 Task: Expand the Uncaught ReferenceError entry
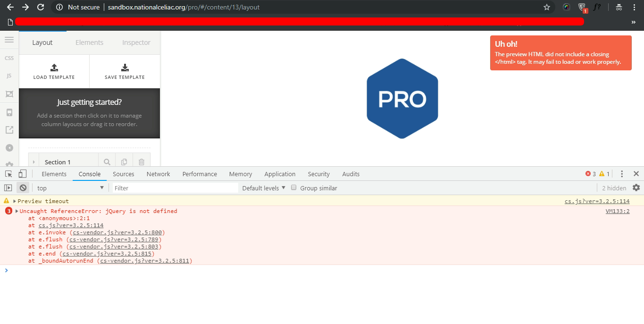(17, 211)
